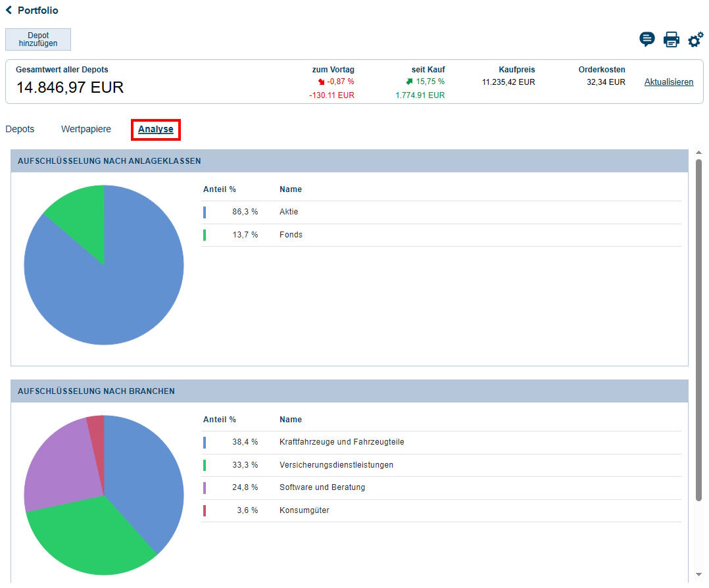Screen dimensions: 709x588
Task: Open the Wertpapiere tab
Action: (86, 130)
